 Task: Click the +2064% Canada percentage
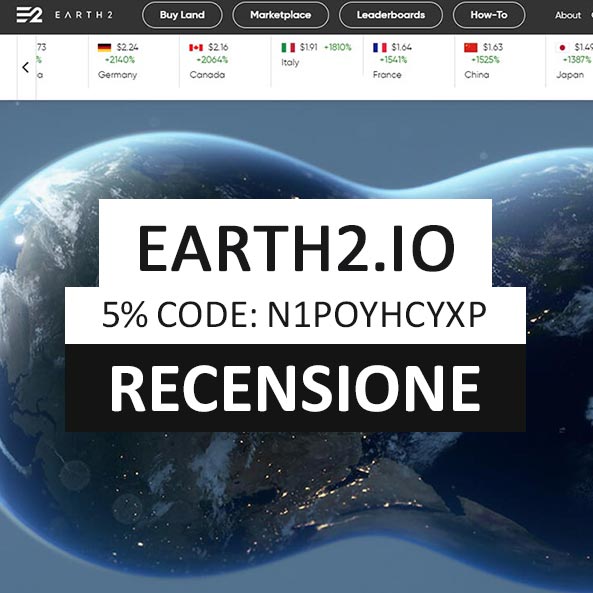click(212, 60)
